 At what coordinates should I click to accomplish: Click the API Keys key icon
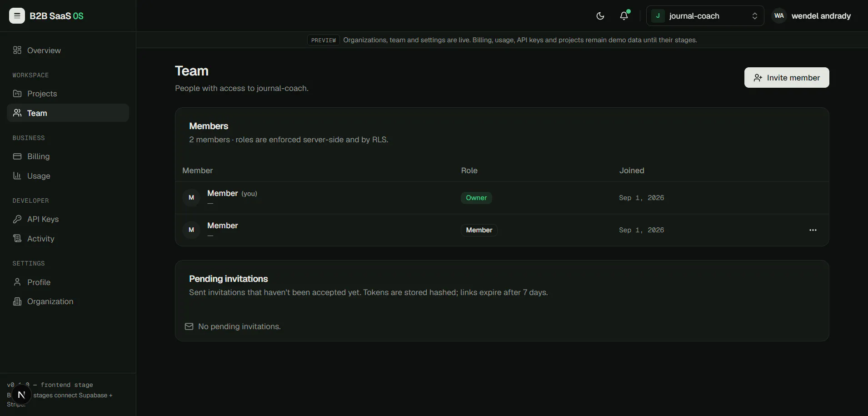17,219
